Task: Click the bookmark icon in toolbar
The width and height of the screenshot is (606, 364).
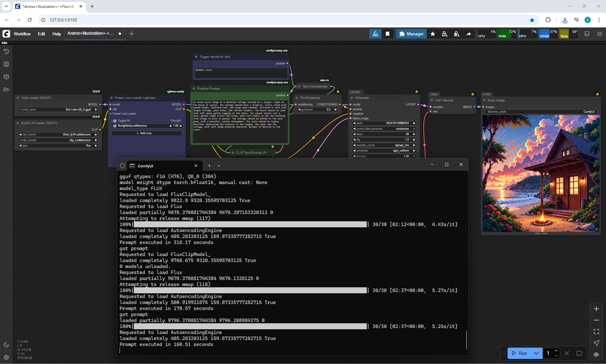Action: point(388,34)
